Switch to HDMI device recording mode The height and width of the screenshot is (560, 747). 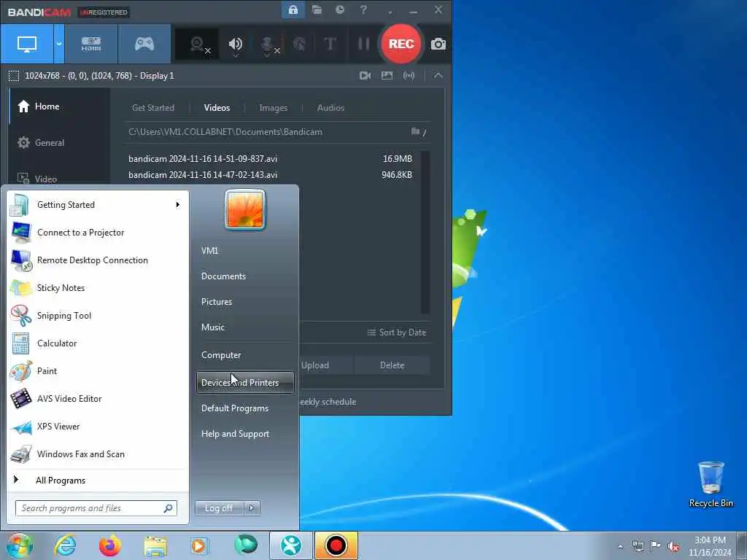tap(91, 44)
